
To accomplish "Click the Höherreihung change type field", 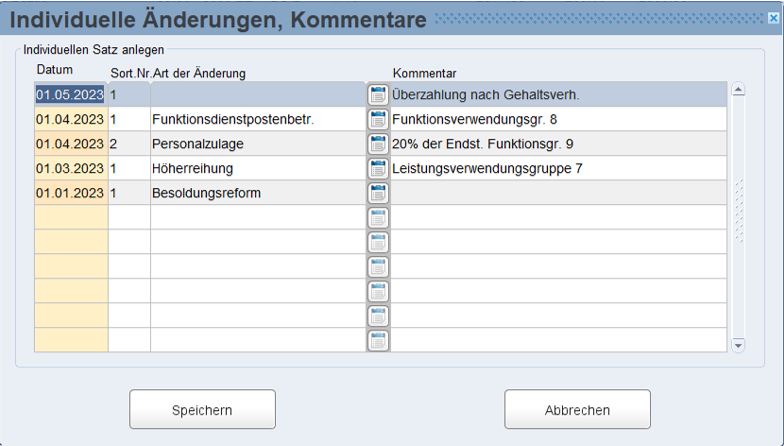I will [257, 168].
